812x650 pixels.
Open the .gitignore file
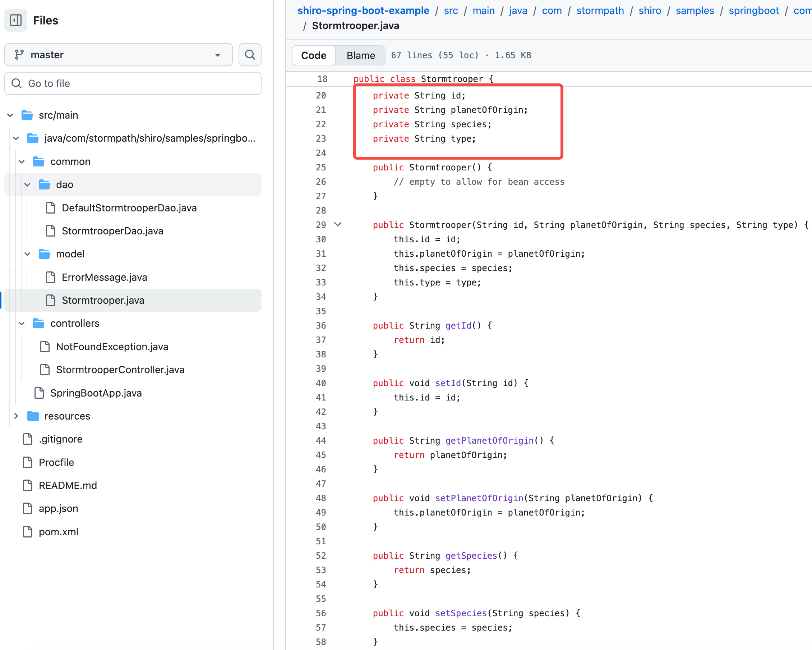click(60, 439)
